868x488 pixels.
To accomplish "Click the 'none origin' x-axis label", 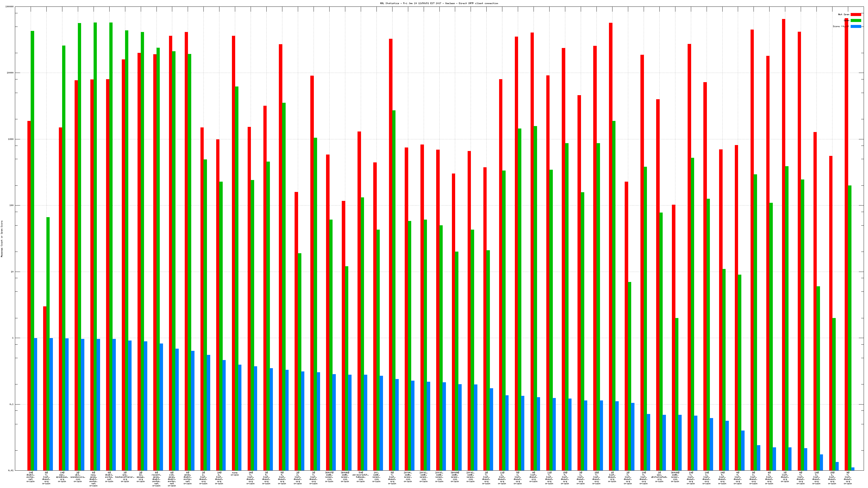I will pyautogui.click(x=235, y=474).
